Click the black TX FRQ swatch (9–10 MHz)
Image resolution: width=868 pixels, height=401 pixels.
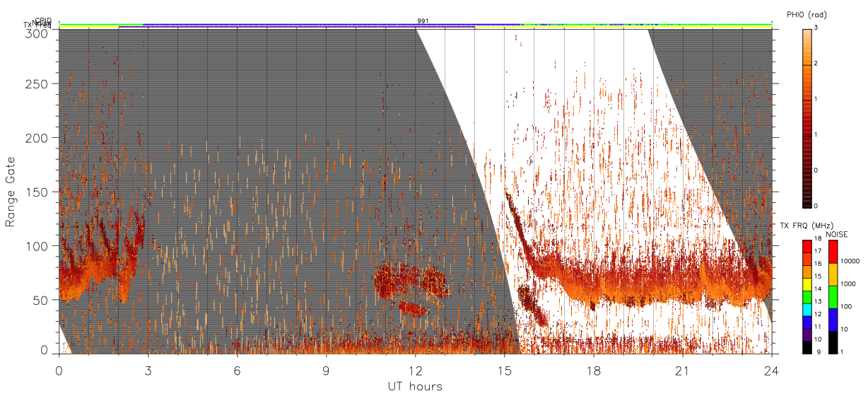point(807,347)
